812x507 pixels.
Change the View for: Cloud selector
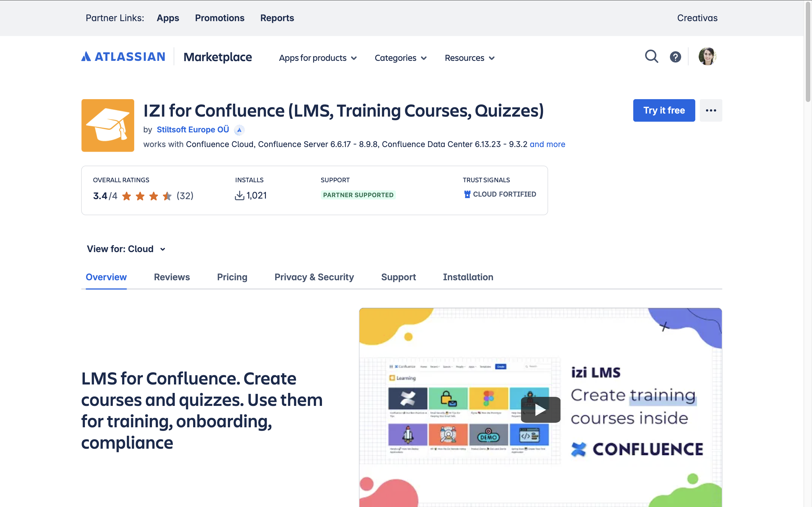pos(126,249)
